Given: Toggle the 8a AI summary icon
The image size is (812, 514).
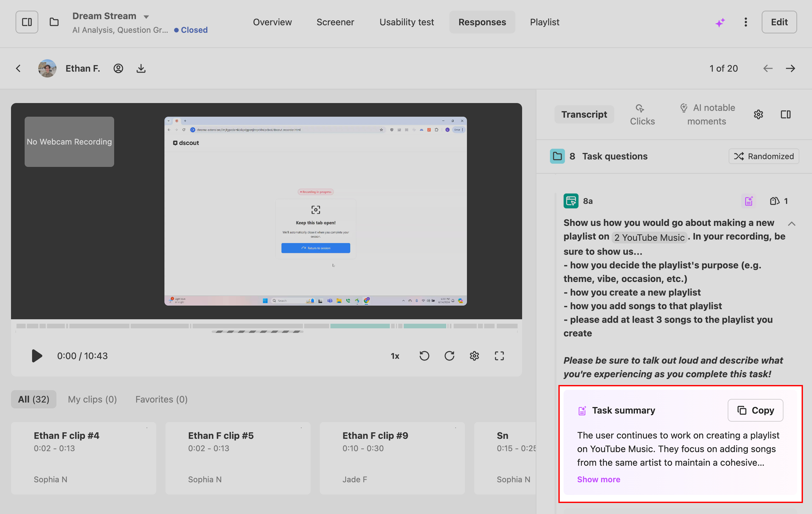Looking at the screenshot, I should click(x=749, y=201).
